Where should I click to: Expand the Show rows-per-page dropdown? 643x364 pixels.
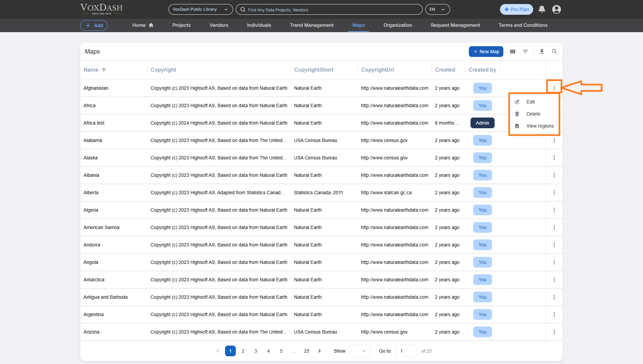tap(360, 351)
